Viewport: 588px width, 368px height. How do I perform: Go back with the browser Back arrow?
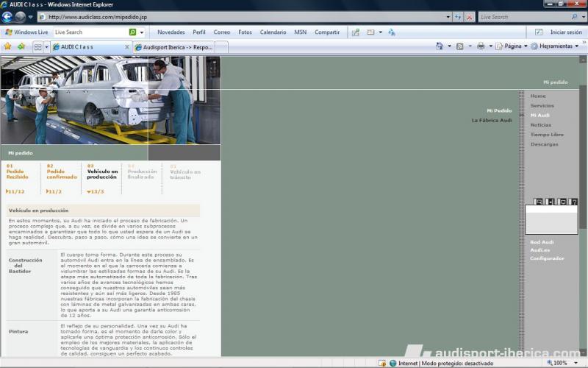point(7,17)
